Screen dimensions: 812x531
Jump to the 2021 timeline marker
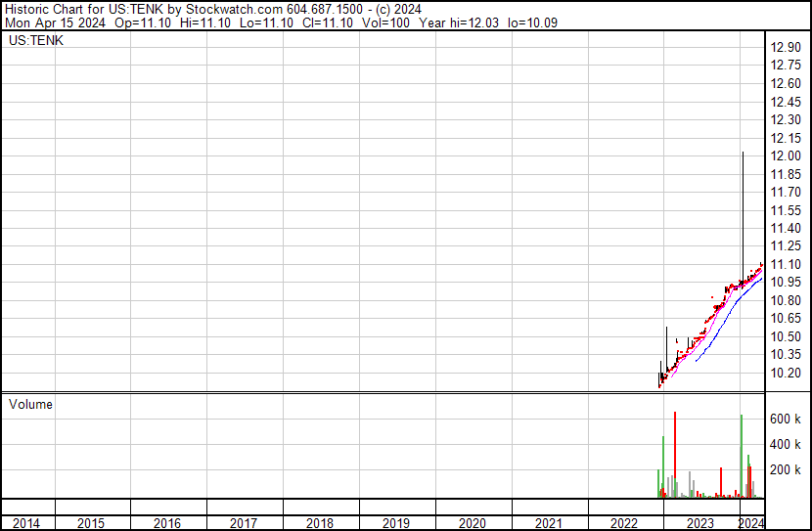(x=549, y=523)
